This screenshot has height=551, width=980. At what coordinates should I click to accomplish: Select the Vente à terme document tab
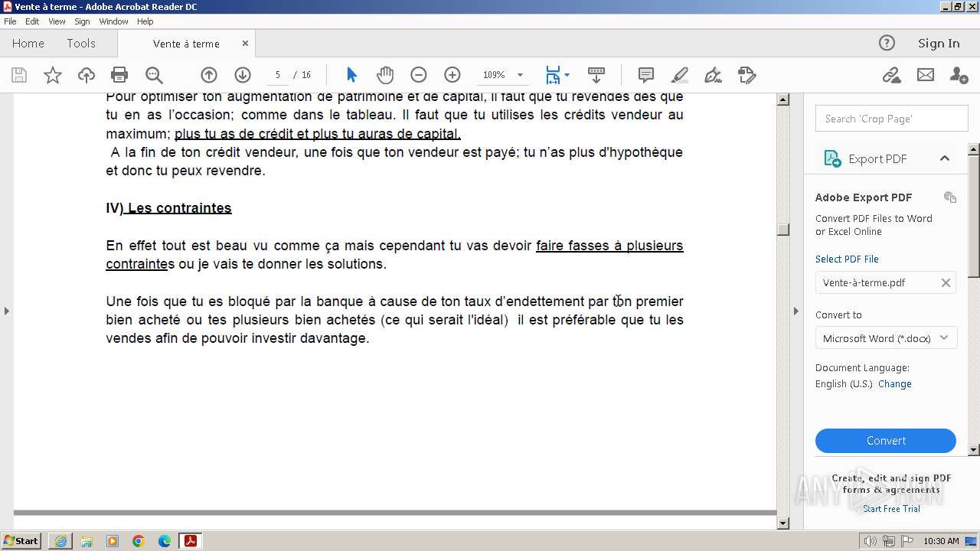click(x=186, y=44)
